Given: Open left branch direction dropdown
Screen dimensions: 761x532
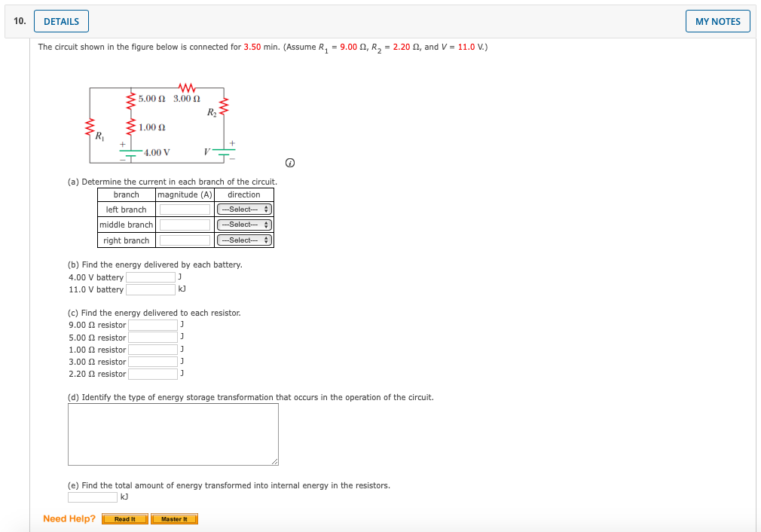Looking at the screenshot, I should pos(244,209).
